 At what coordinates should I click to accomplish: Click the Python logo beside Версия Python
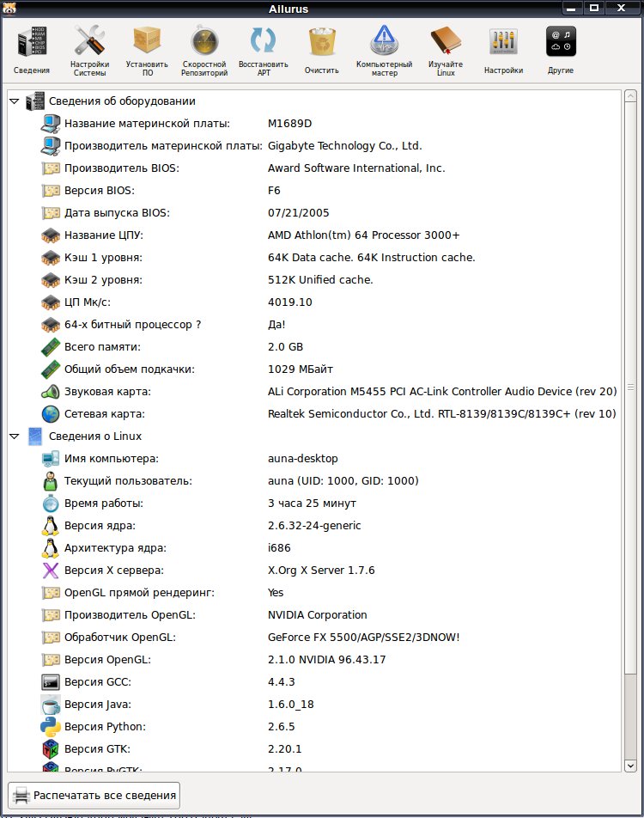(x=51, y=727)
